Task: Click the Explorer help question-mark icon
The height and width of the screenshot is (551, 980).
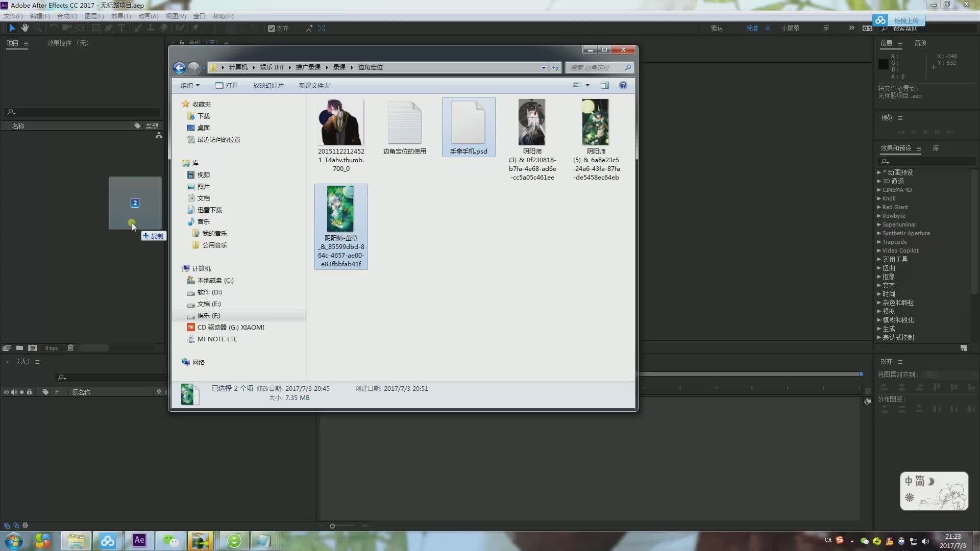Action: click(x=623, y=85)
